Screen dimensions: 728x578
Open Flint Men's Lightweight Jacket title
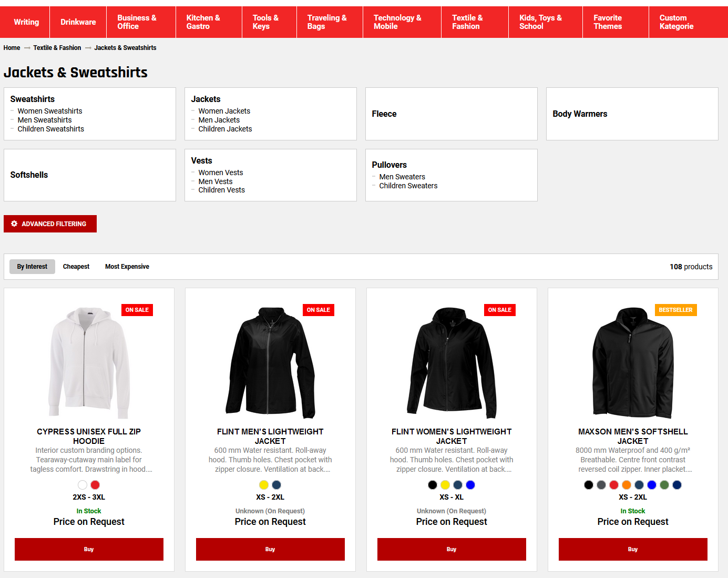click(270, 436)
